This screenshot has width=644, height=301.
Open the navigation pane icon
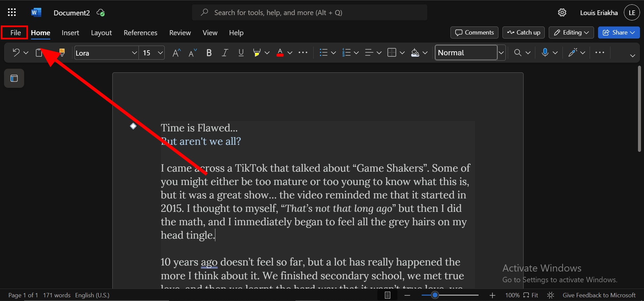tap(14, 78)
